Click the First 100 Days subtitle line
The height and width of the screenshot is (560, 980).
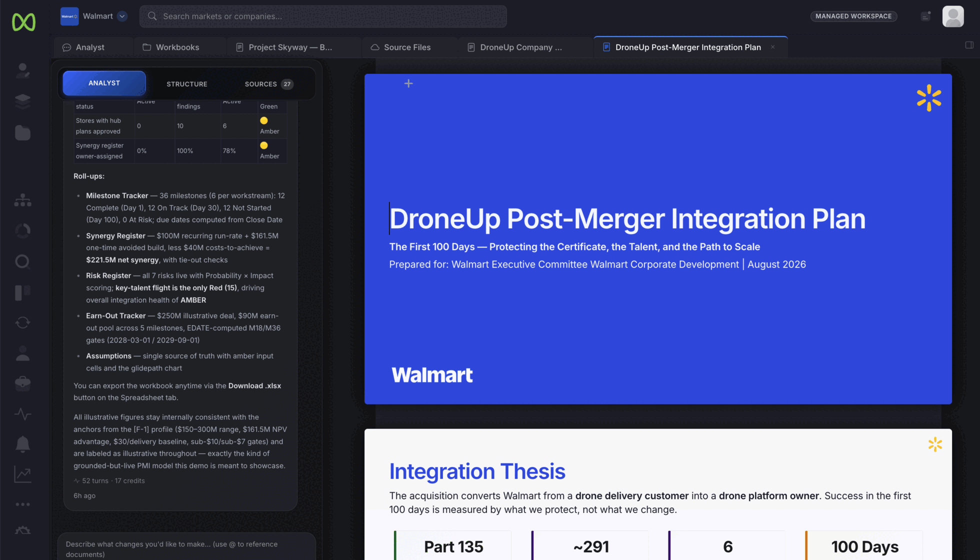574,246
